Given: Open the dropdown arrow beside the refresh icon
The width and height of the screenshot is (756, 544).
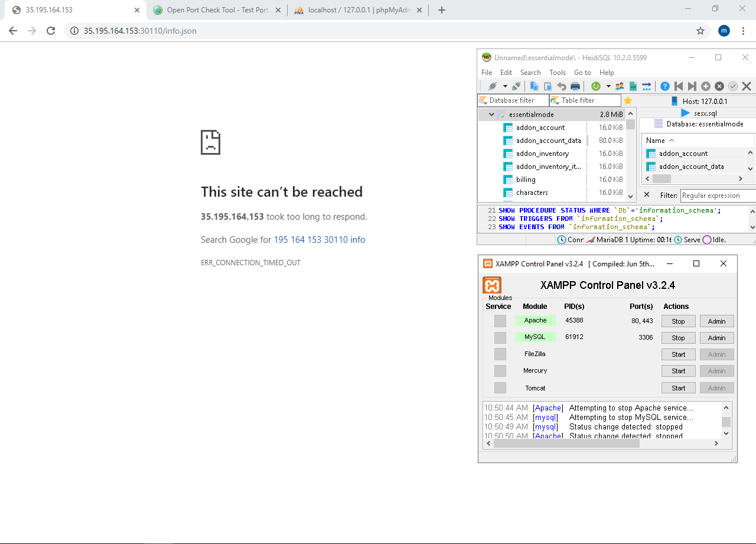Looking at the screenshot, I should [x=608, y=86].
